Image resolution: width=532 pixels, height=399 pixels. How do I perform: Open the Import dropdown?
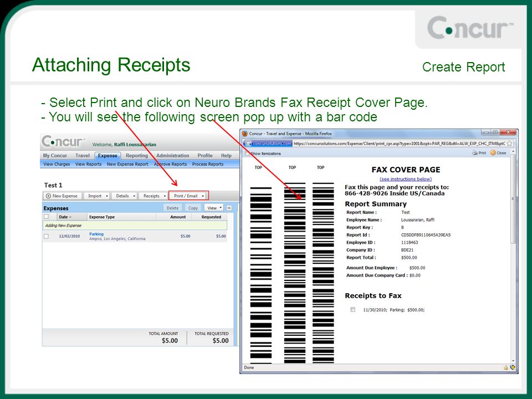pyautogui.click(x=96, y=196)
